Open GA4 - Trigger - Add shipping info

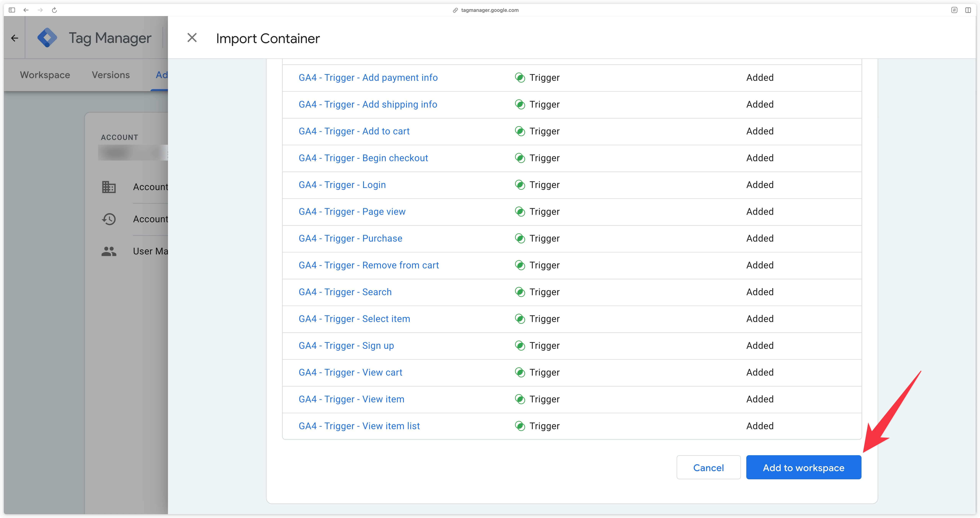click(x=368, y=104)
